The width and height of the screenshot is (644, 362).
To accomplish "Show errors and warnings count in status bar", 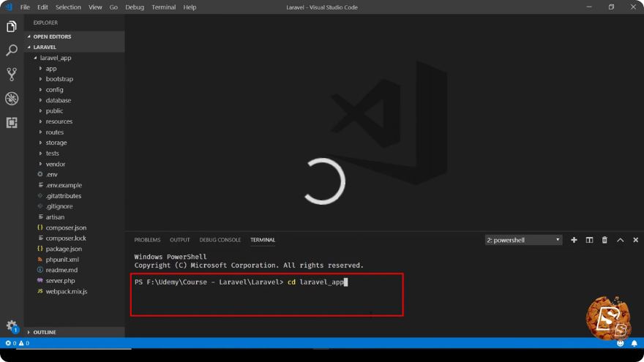I will [x=18, y=343].
